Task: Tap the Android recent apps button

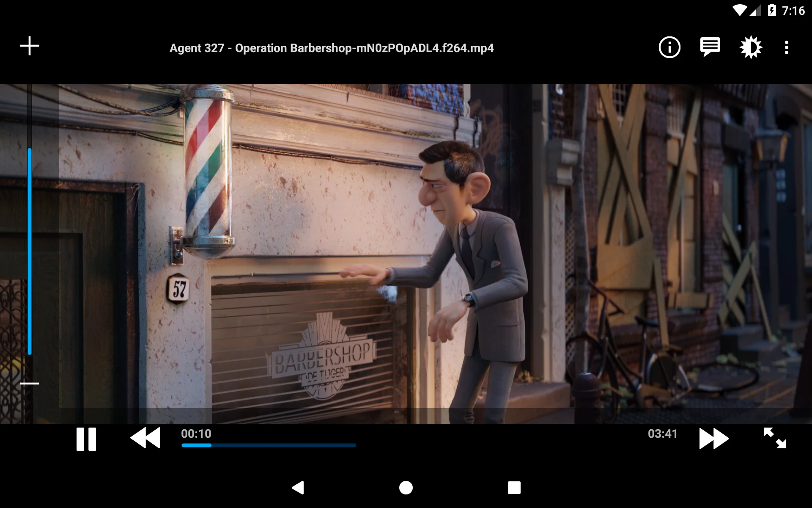Action: pos(514,488)
